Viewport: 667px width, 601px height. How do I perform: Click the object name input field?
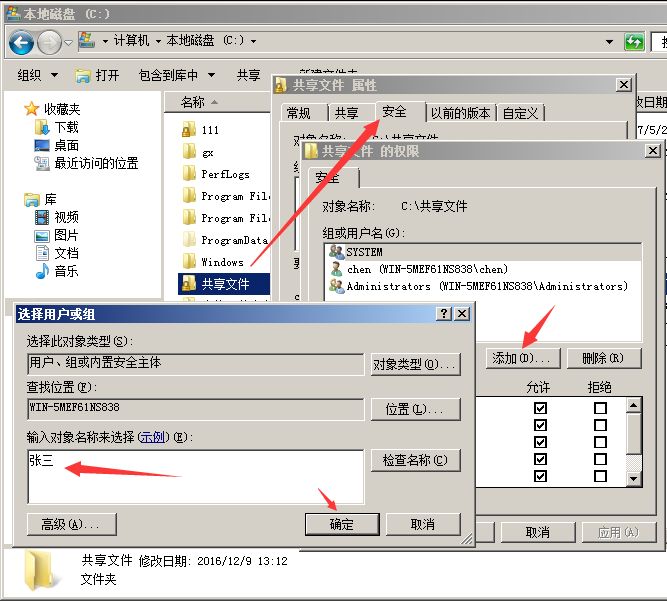point(195,477)
